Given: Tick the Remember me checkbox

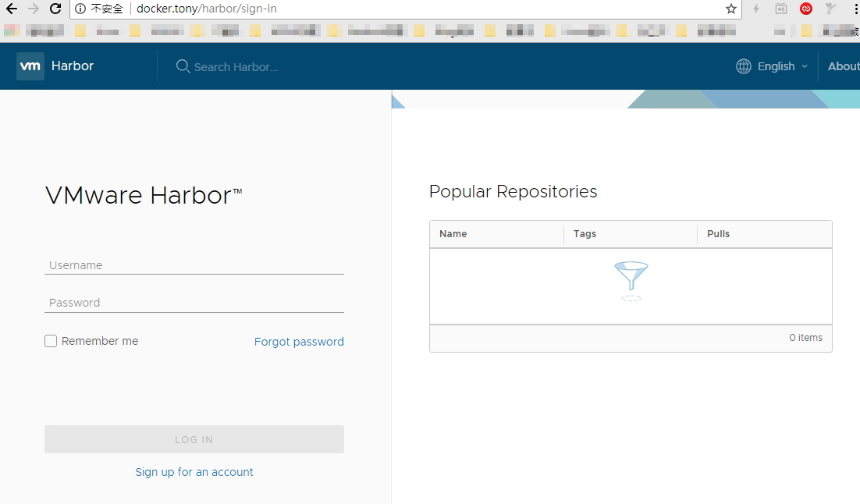Looking at the screenshot, I should point(51,341).
